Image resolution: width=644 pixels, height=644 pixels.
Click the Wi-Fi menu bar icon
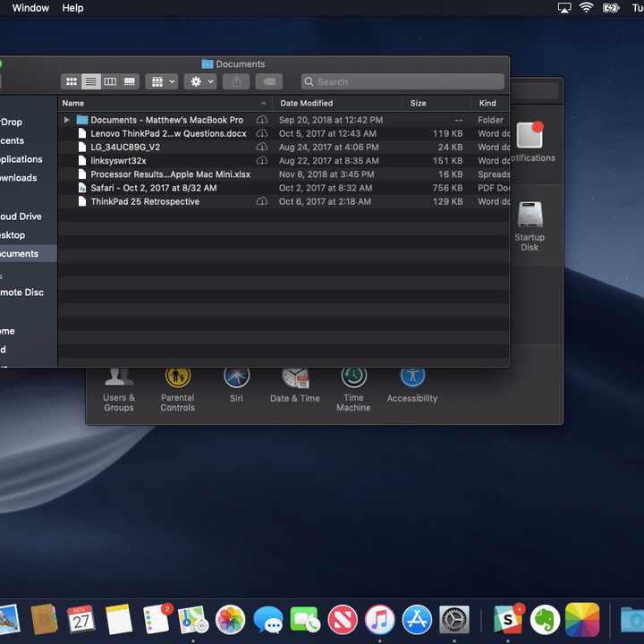tap(586, 8)
